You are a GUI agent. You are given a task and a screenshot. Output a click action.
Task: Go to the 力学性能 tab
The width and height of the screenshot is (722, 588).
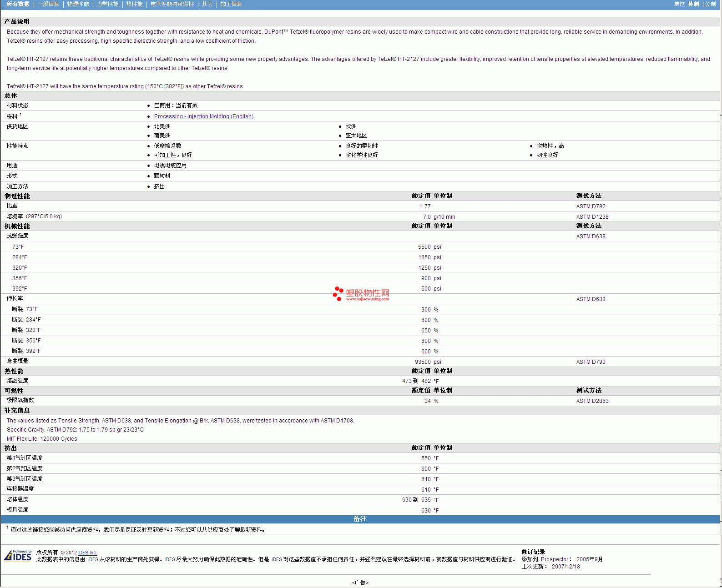[107, 4]
